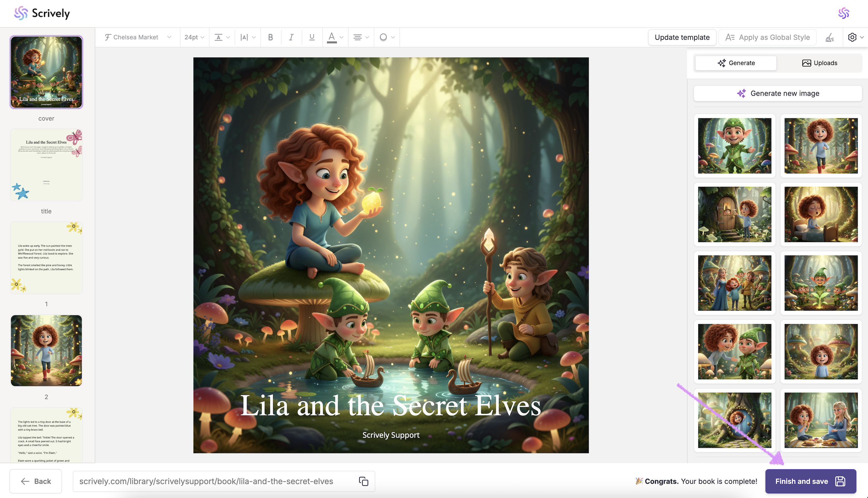Click Generate new image button
The width and height of the screenshot is (868, 498).
pos(777,93)
